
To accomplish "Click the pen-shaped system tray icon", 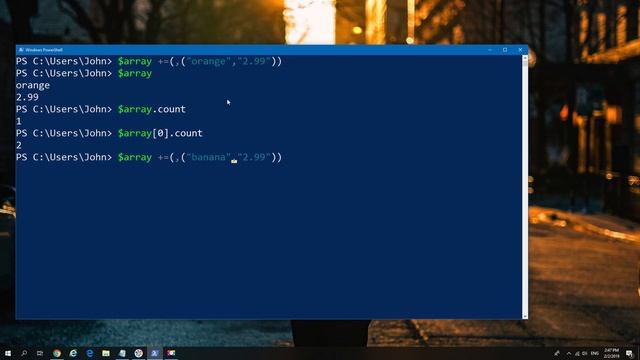I will click(x=557, y=353).
